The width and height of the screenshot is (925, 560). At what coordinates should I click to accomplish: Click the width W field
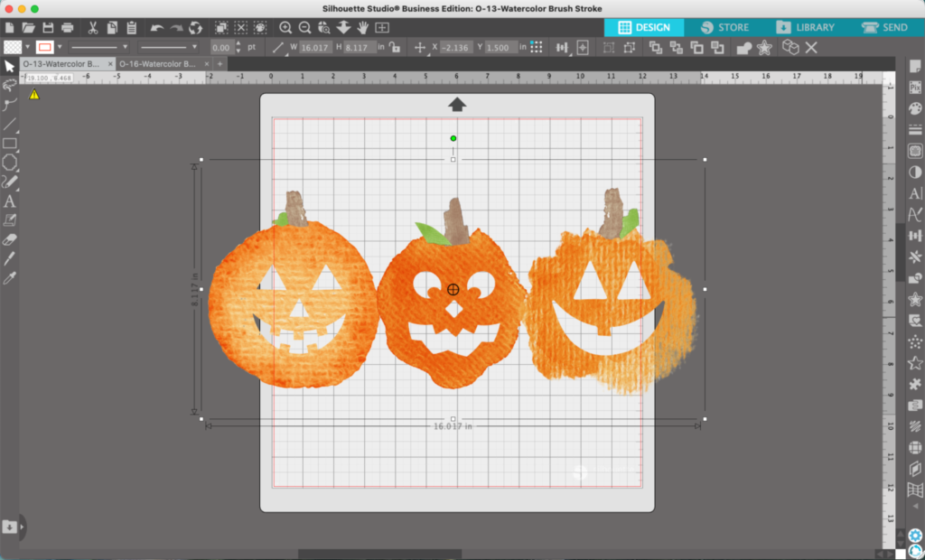pos(315,48)
